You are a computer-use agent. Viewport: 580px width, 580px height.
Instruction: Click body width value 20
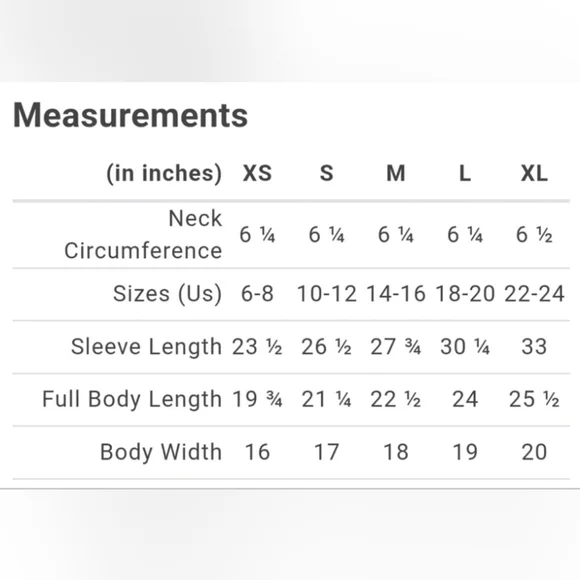[x=534, y=452]
